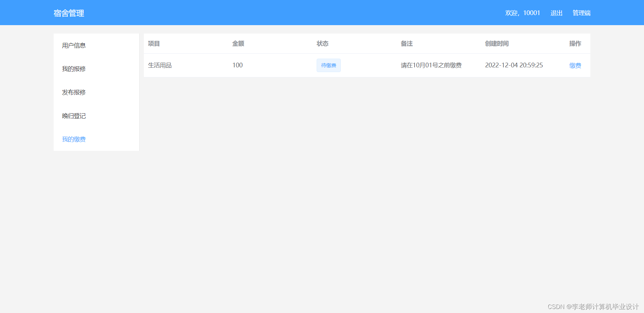Screen dimensions: 644x313
Task: Click 退出 to log out
Action: pos(556,13)
